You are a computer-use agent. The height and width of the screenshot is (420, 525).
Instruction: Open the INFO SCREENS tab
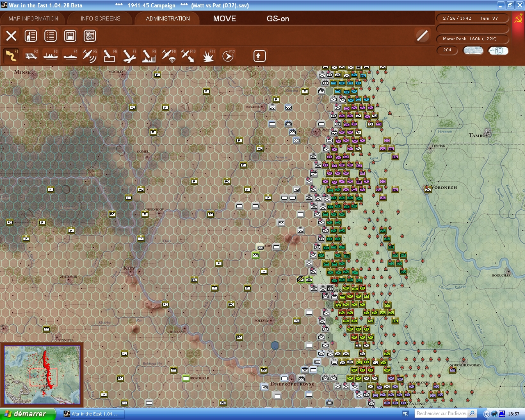pyautogui.click(x=100, y=18)
